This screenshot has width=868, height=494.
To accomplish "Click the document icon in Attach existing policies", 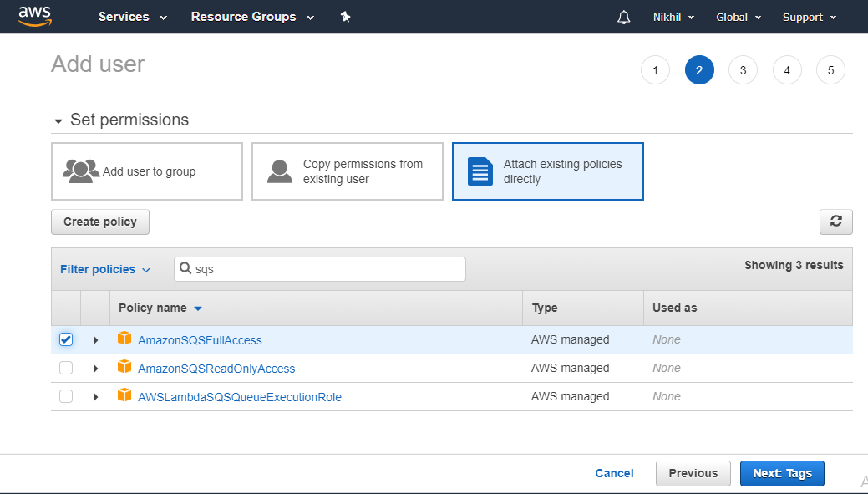I will pos(480,171).
